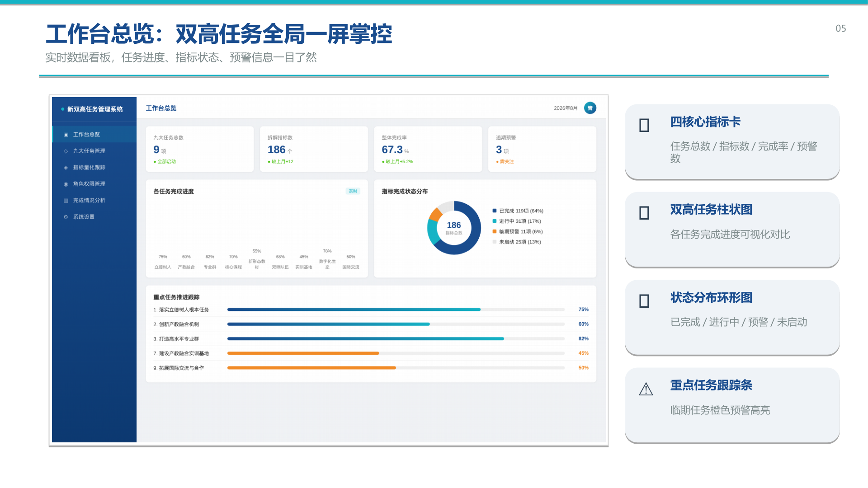The height and width of the screenshot is (488, 868).
Task: Click the 重点任务跟踪条 card title
Action: 711,385
